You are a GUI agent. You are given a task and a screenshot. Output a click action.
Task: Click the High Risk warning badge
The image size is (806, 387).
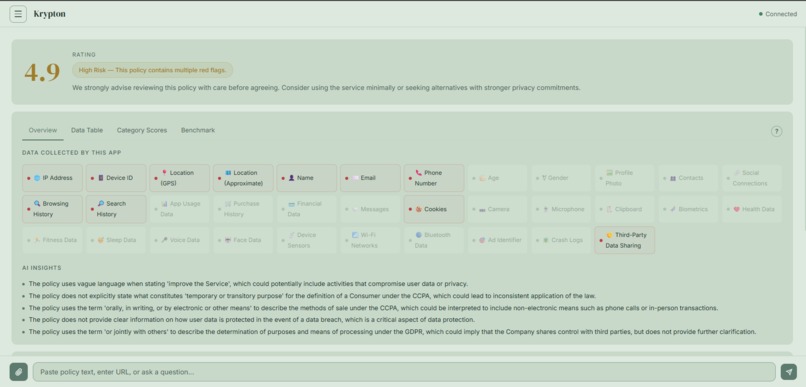153,70
